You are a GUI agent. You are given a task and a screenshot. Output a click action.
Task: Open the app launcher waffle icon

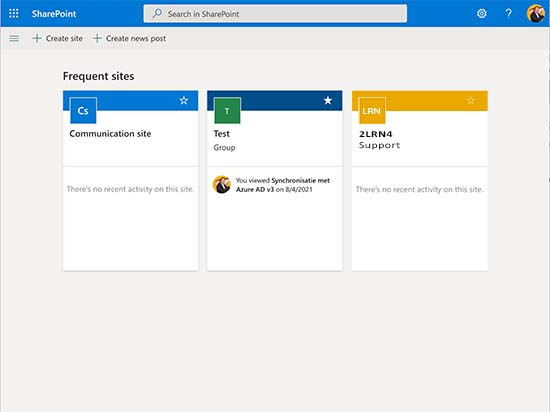click(14, 14)
